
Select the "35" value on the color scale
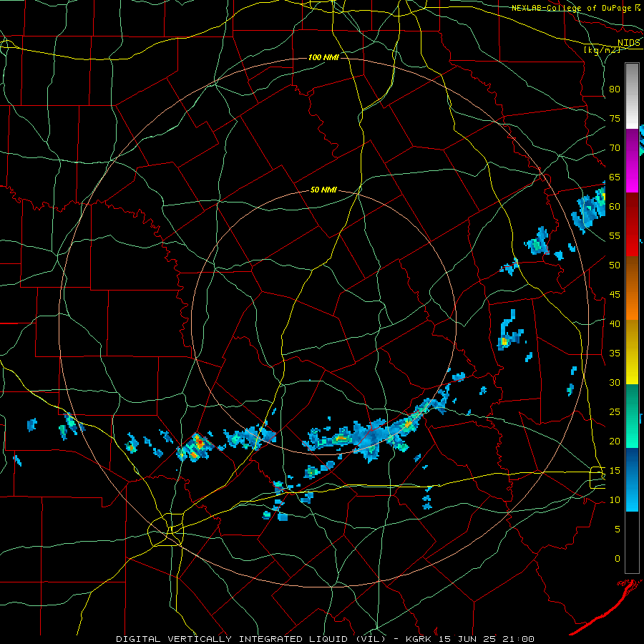point(615,353)
